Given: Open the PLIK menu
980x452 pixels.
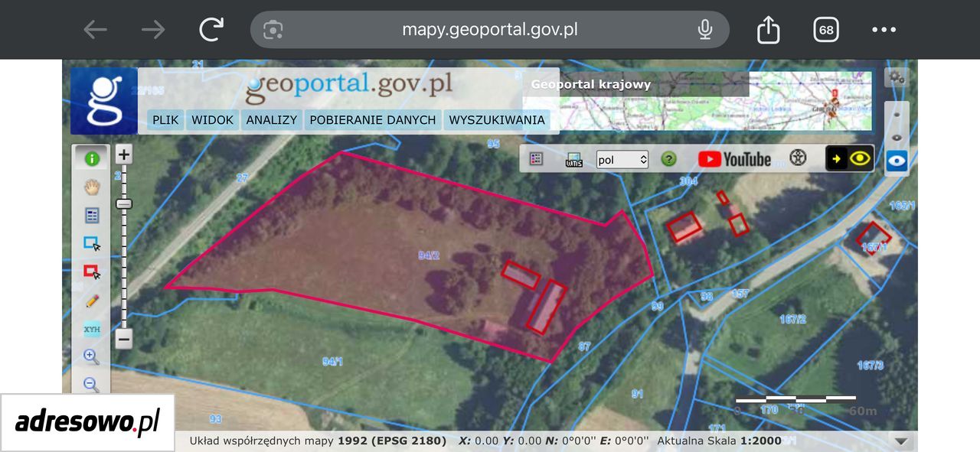Looking at the screenshot, I should tap(165, 120).
